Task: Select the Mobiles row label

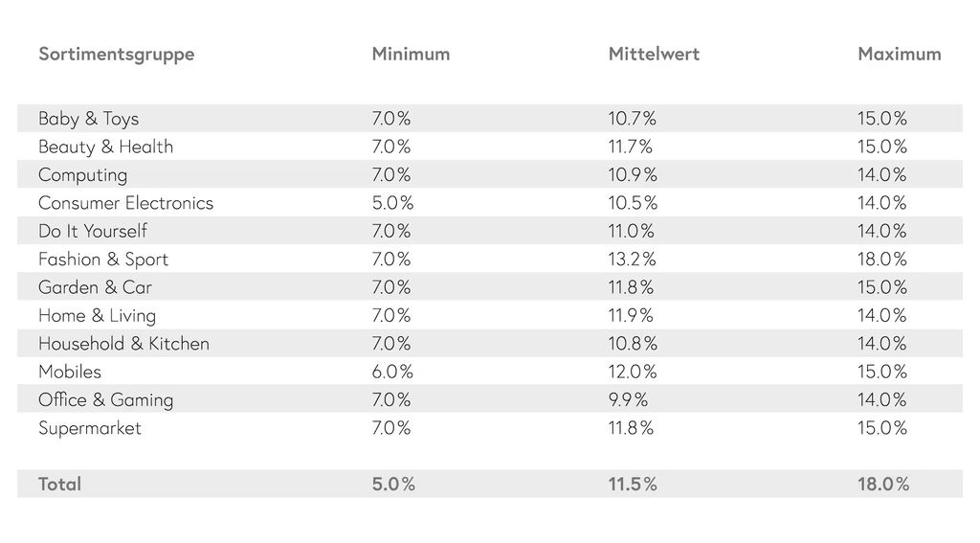Action: tap(69, 372)
